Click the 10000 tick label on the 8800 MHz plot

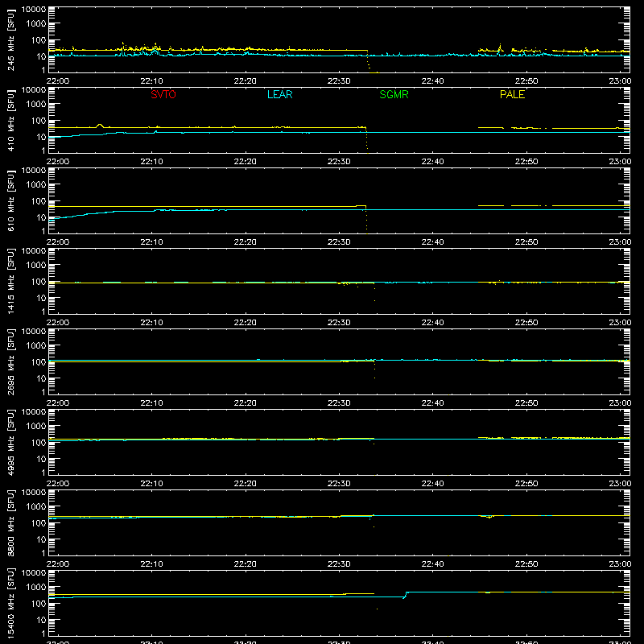[x=34, y=493]
